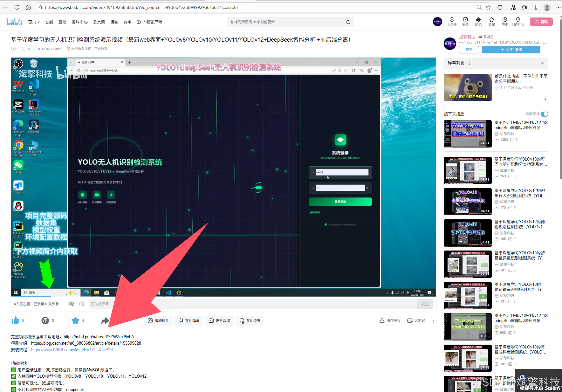The height and width of the screenshot is (392, 562).
Task: Click the pink 投稿 upload button
Action: [x=541, y=22]
